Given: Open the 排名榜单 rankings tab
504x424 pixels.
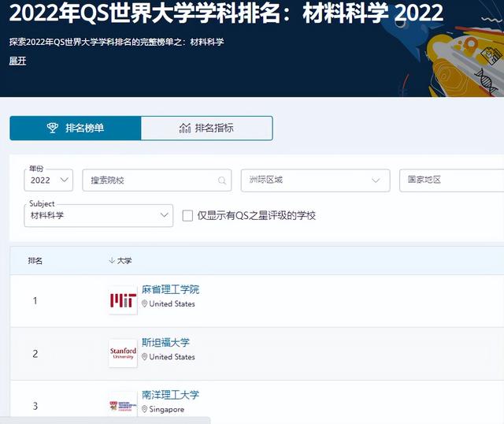Looking at the screenshot, I should [x=76, y=128].
